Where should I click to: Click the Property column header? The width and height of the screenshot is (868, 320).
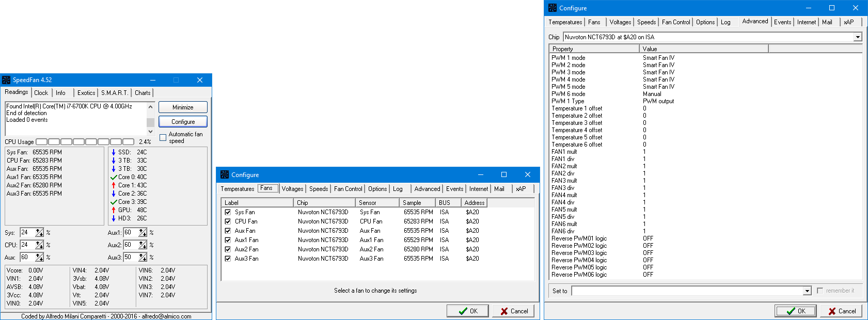pos(594,49)
